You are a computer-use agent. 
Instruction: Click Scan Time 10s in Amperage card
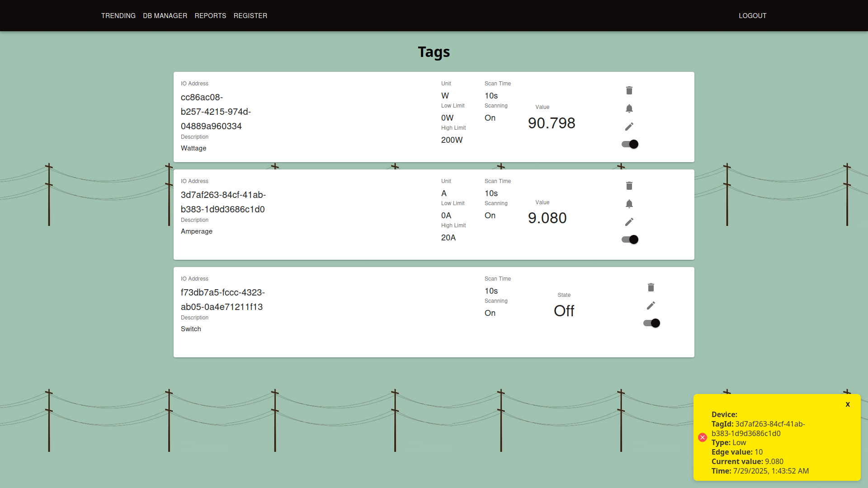[491, 193]
